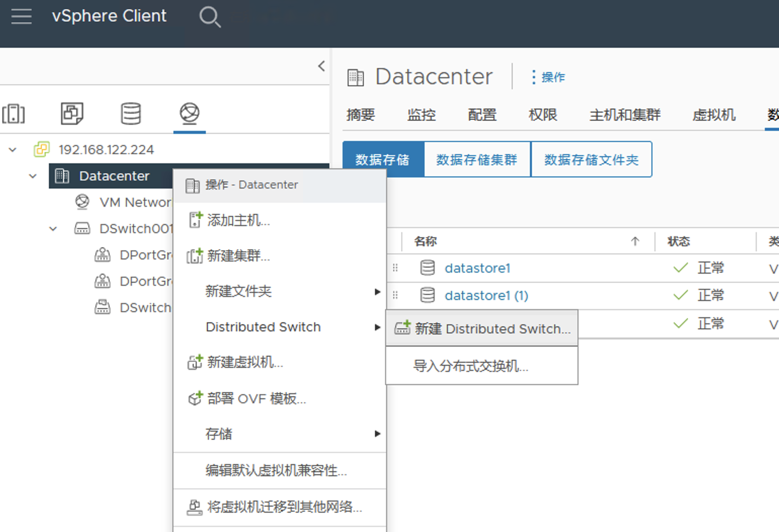
Task: Click the 添加主机 add host icon
Action: point(196,220)
